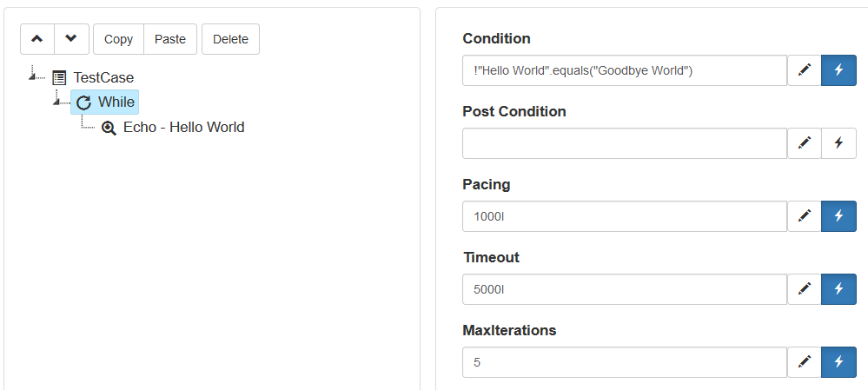The image size is (868, 390).
Task: Click the move down chevron button
Action: click(x=71, y=39)
